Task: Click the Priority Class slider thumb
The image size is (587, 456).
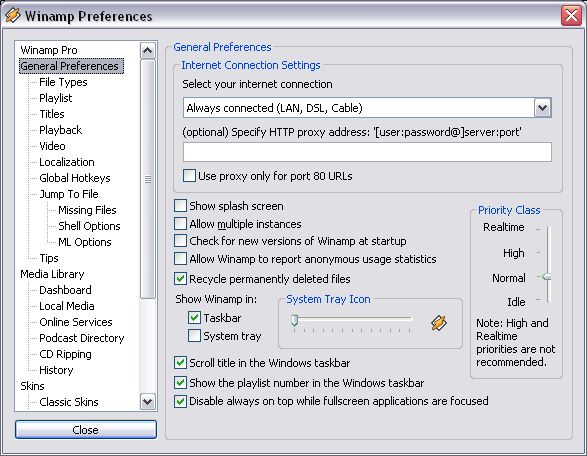Action: [x=547, y=277]
